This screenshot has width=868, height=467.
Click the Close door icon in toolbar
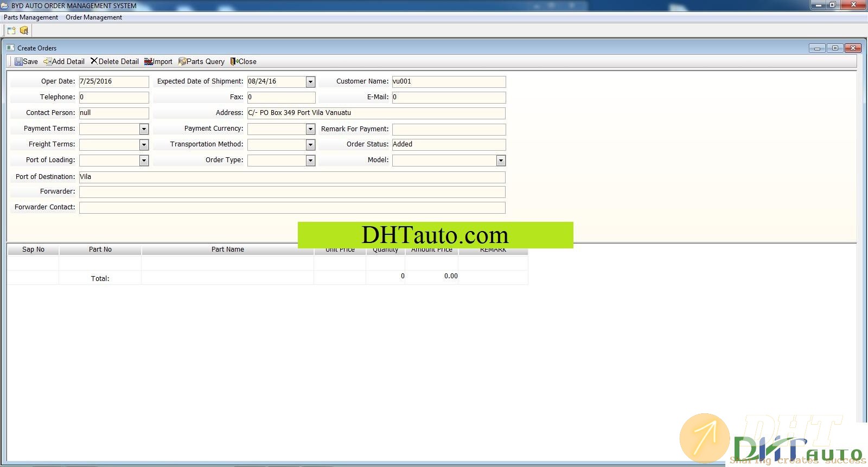coord(234,62)
